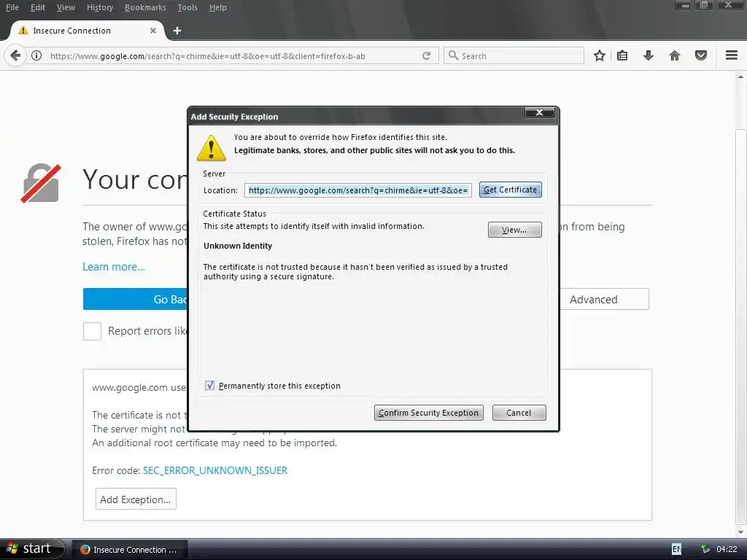Click the Unknown Identity heading text
Viewport: 747px width, 560px height.
[x=238, y=246]
